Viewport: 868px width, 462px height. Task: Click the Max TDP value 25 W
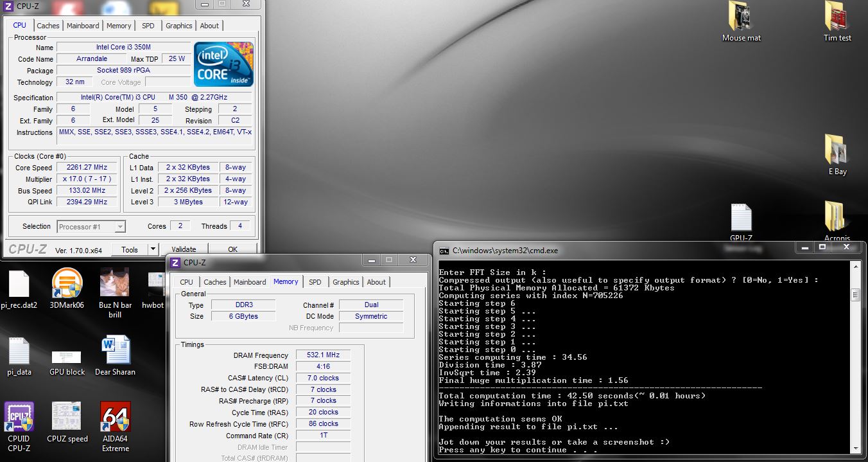(x=177, y=58)
